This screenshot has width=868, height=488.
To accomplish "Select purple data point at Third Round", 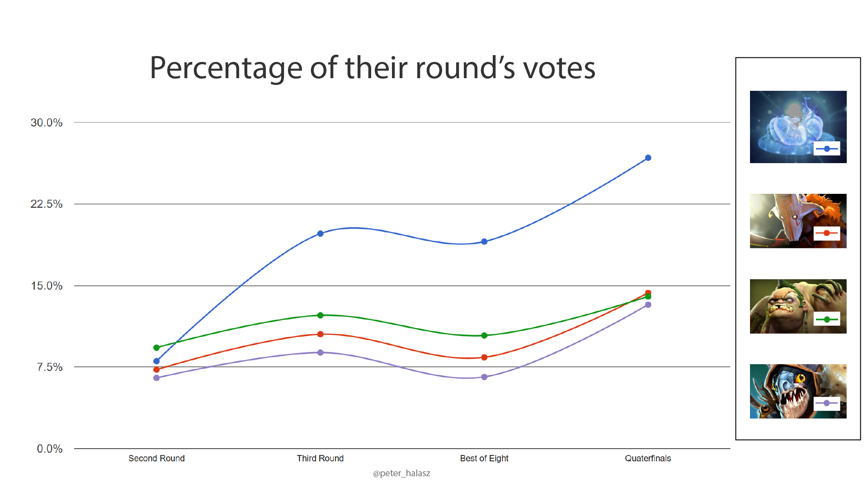I will [320, 352].
